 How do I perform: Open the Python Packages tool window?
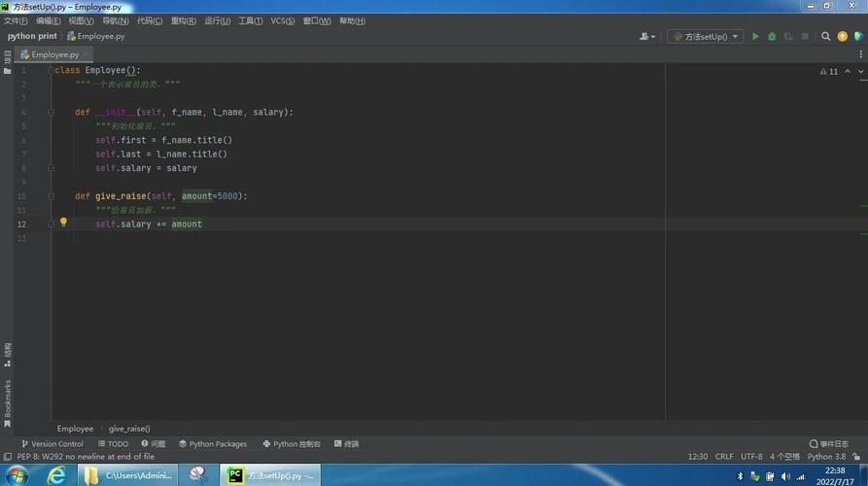point(213,443)
